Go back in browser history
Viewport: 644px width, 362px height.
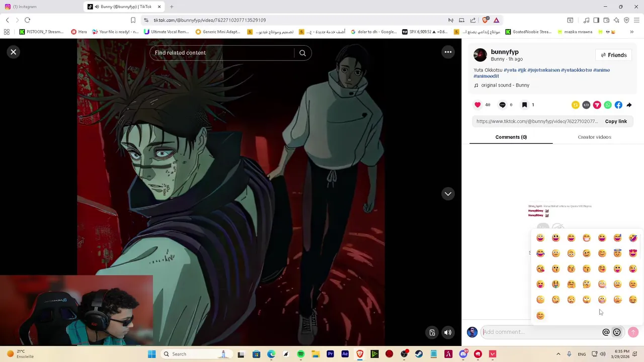tap(7, 20)
